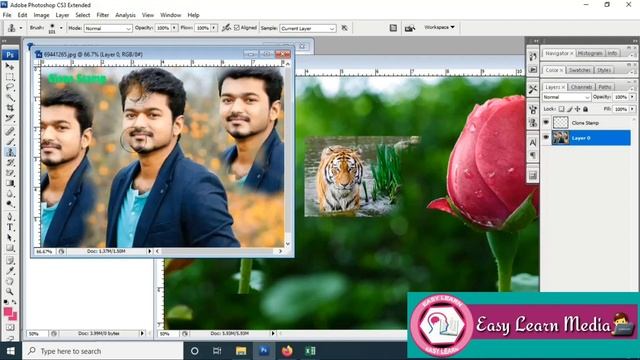Open the Analysis menu
The width and height of the screenshot is (640, 360).
pos(125,15)
